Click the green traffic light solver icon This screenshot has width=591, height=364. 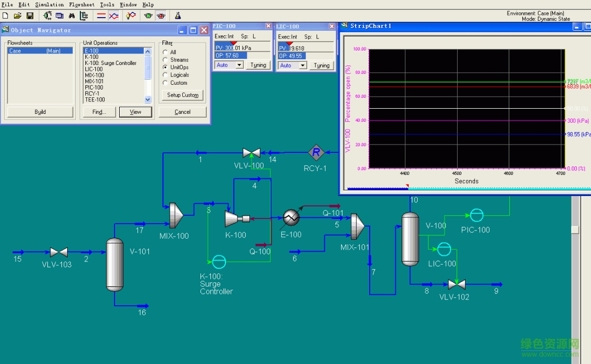pos(148,16)
